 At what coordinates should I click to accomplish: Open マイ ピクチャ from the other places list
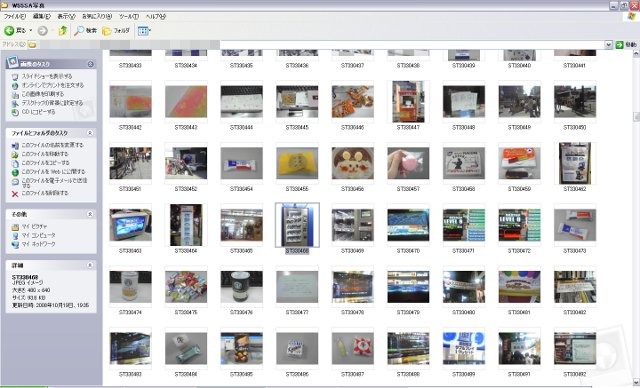34,226
